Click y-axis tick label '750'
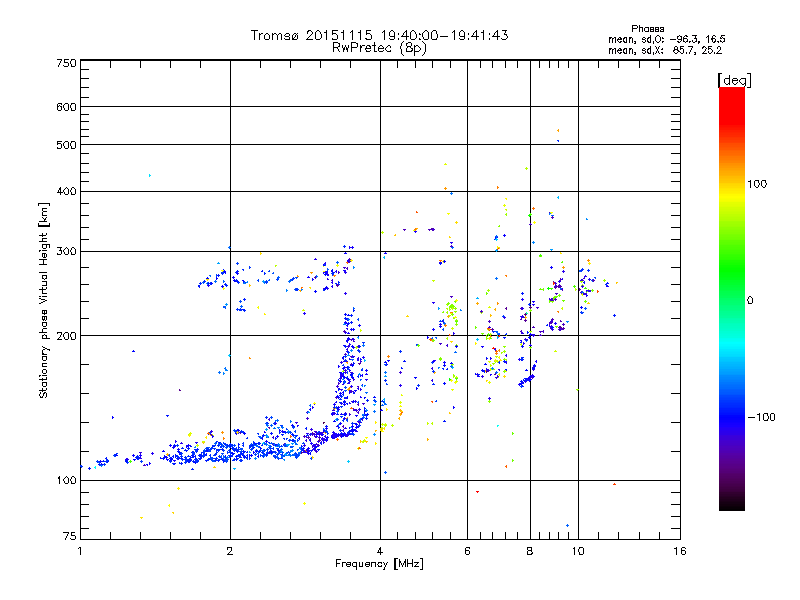 66,63
